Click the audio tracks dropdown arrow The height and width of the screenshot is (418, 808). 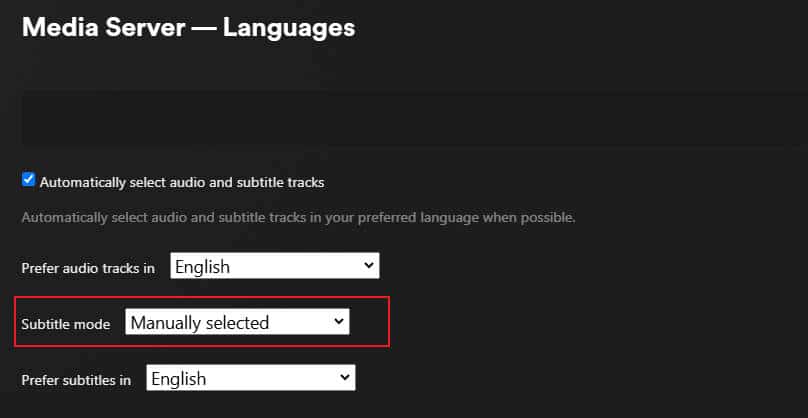(x=368, y=266)
